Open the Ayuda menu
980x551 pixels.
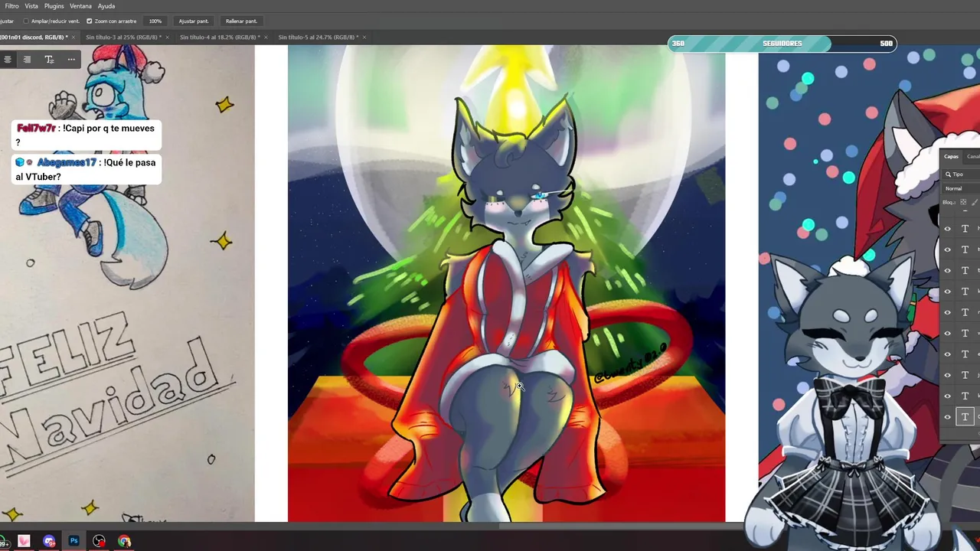click(106, 6)
